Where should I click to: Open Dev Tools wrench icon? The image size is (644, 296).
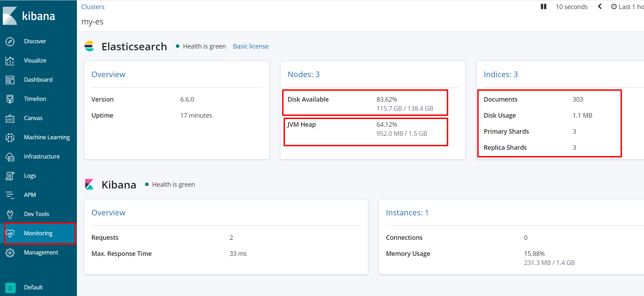(10, 214)
